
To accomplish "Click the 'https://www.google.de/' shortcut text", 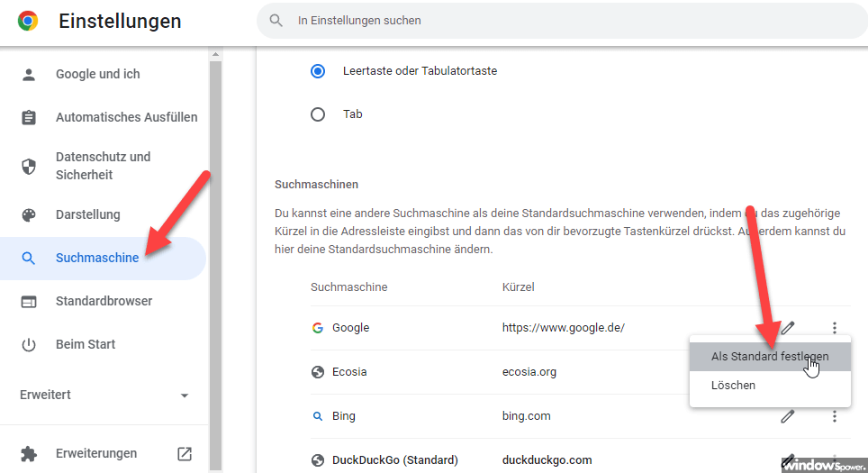I will [563, 327].
